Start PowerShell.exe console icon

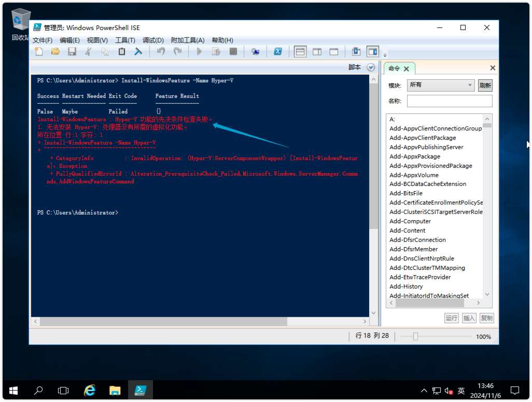pyautogui.click(x=278, y=51)
